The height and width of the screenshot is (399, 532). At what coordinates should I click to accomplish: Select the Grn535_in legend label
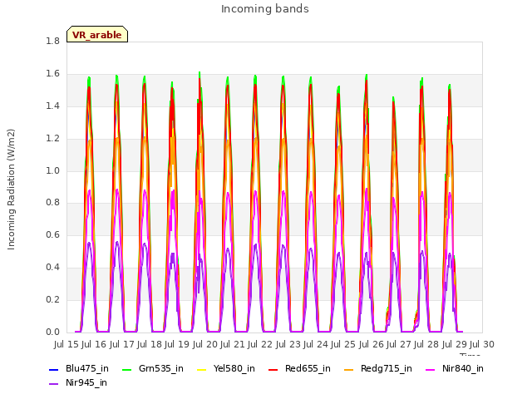(161, 368)
